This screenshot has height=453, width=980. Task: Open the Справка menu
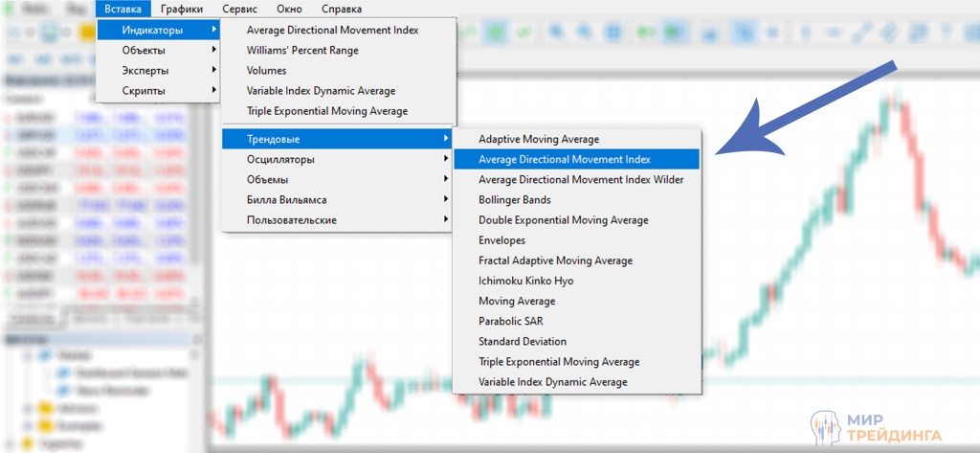tap(341, 9)
